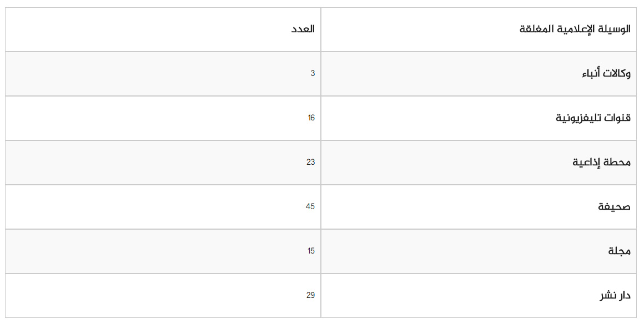644x324 pixels.
Task: Select the 'مجلة' row label
Action: [x=620, y=251]
